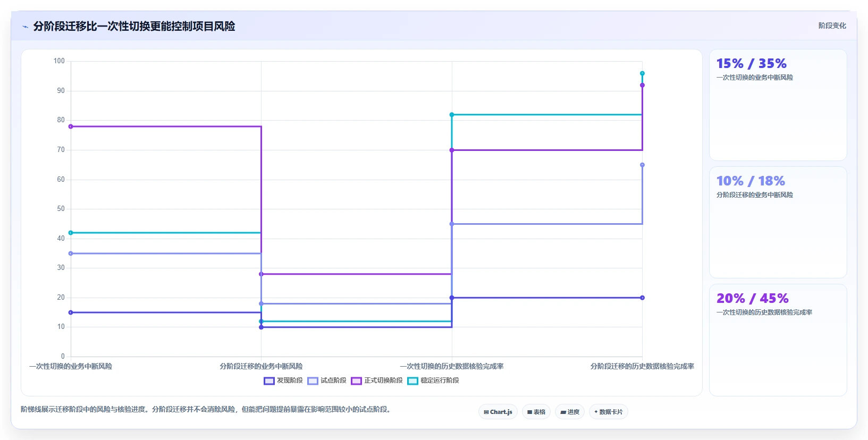
Task: Click the 15% / 35% value card
Action: tap(778, 105)
